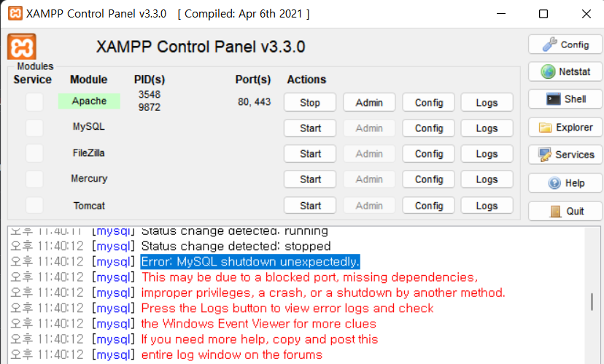Maximize the XAMPP Control Panel window

[543, 13]
